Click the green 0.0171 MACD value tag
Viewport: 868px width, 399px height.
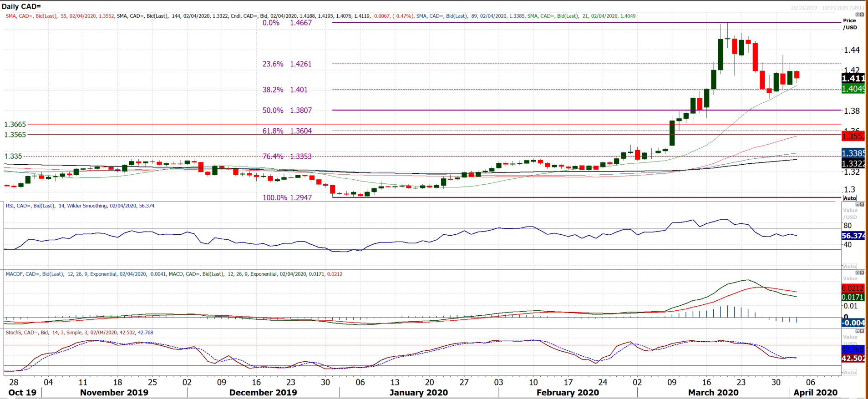[853, 297]
